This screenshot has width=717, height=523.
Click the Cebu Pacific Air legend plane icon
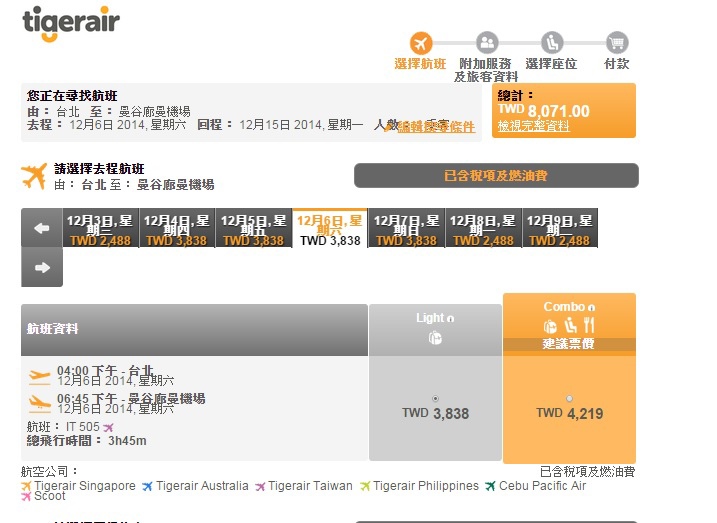[490, 486]
